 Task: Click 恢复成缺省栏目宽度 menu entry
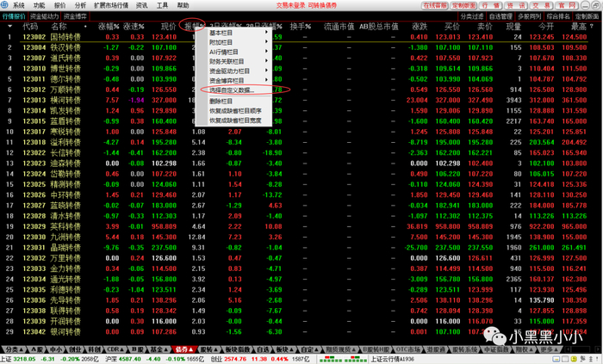pos(239,120)
